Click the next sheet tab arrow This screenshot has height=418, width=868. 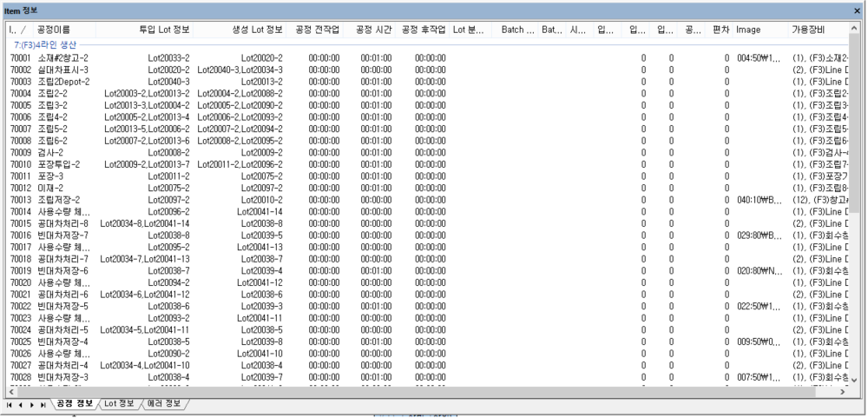[x=30, y=405]
